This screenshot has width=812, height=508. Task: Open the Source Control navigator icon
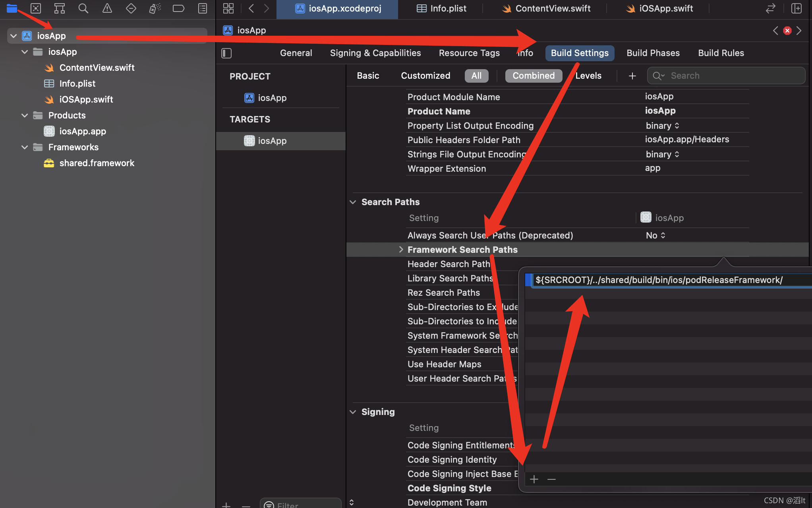pyautogui.click(x=36, y=8)
